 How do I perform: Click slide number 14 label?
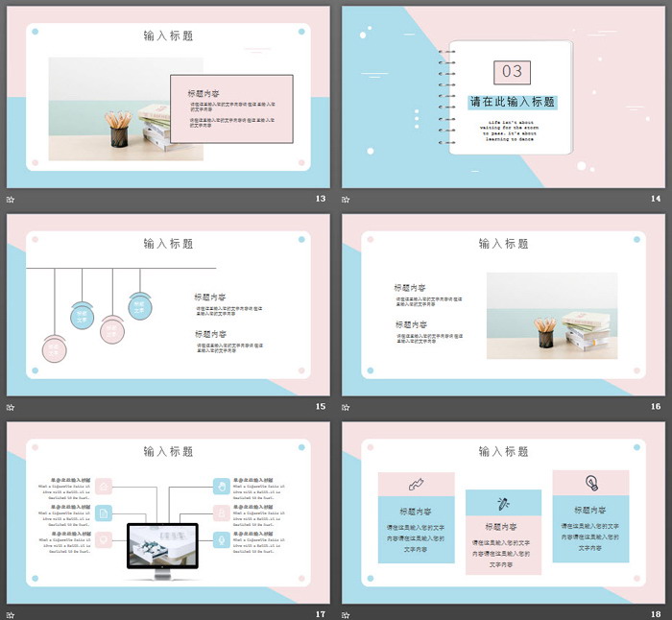pos(656,199)
